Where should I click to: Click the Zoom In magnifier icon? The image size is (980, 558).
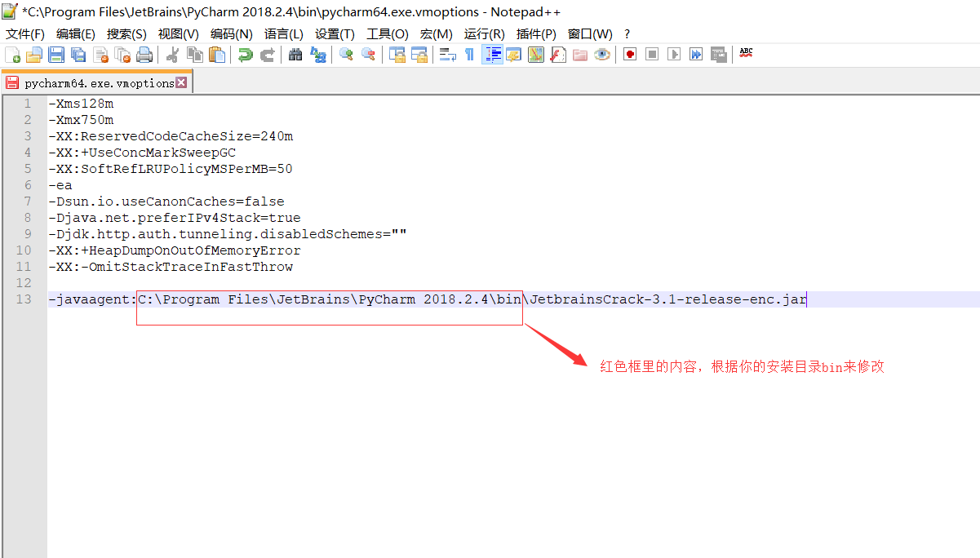[346, 55]
